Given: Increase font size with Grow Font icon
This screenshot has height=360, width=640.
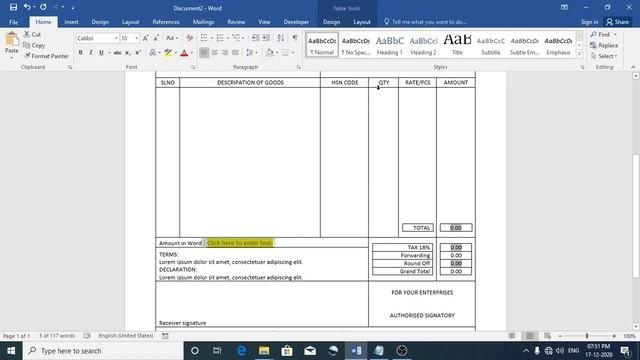Looking at the screenshot, I should click(146, 38).
